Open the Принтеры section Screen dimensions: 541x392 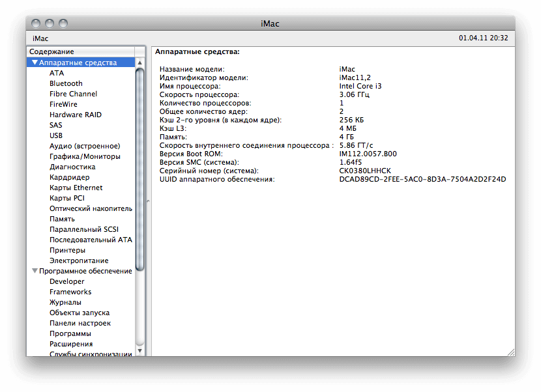[67, 250]
